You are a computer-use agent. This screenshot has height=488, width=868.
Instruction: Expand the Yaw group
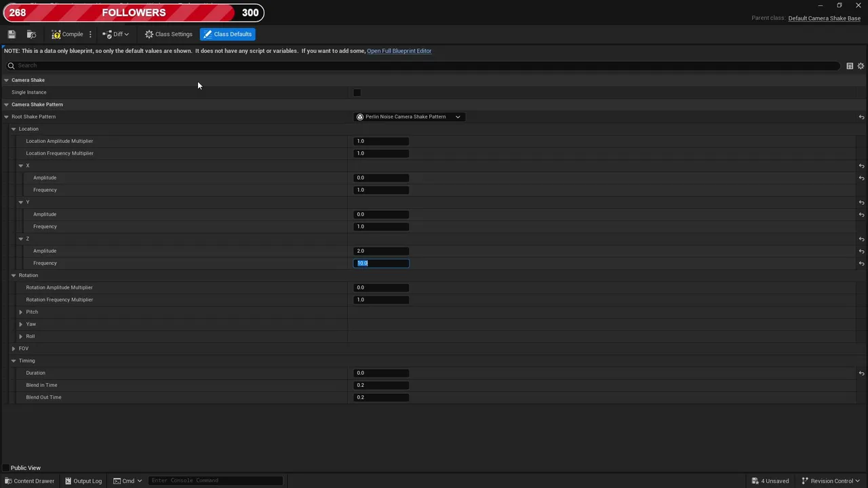point(21,324)
